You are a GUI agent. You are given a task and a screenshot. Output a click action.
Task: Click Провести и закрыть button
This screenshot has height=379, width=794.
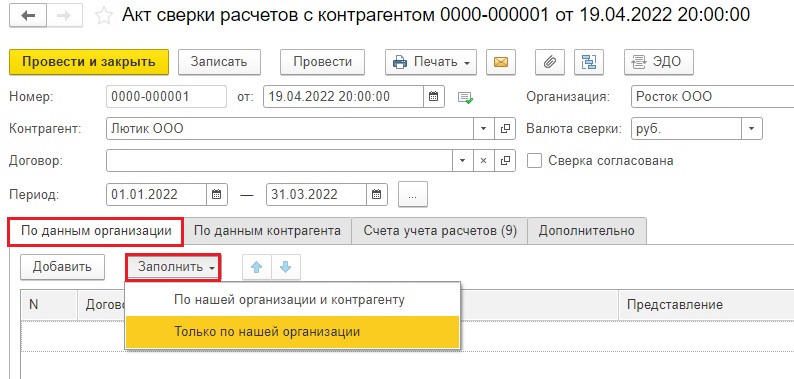[x=89, y=62]
